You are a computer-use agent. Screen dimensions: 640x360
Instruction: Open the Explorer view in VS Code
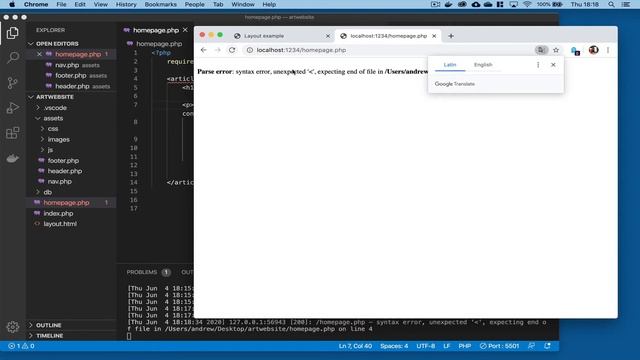click(13, 33)
